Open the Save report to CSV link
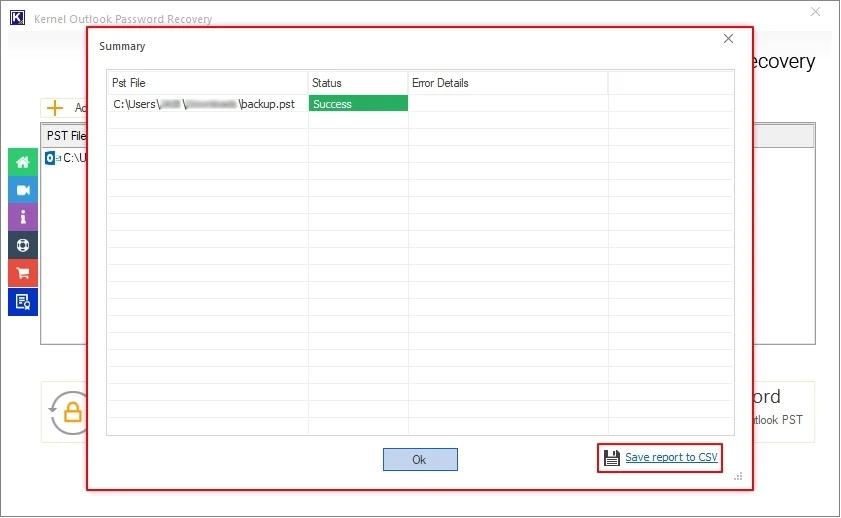This screenshot has height=518, width=841. [x=671, y=457]
